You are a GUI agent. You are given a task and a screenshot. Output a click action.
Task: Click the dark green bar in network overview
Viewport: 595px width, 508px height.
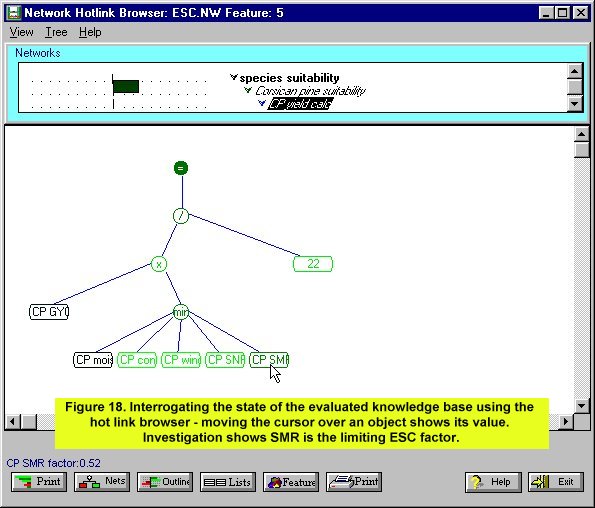pos(126,86)
